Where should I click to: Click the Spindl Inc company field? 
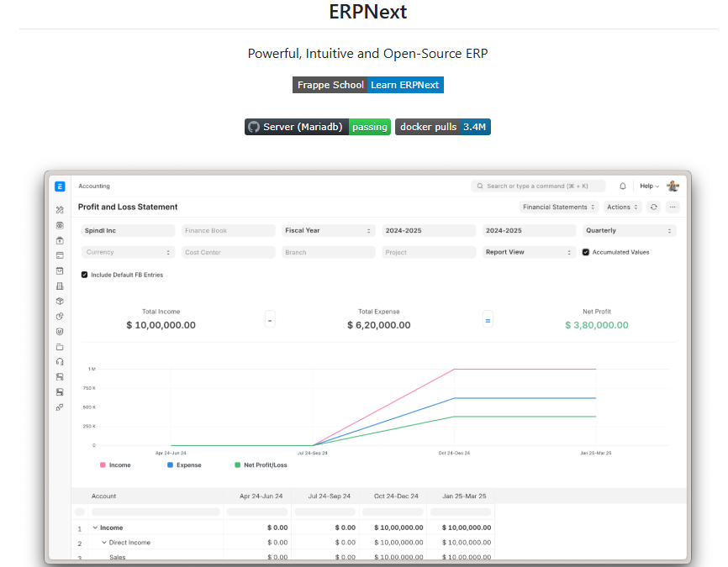tap(128, 231)
